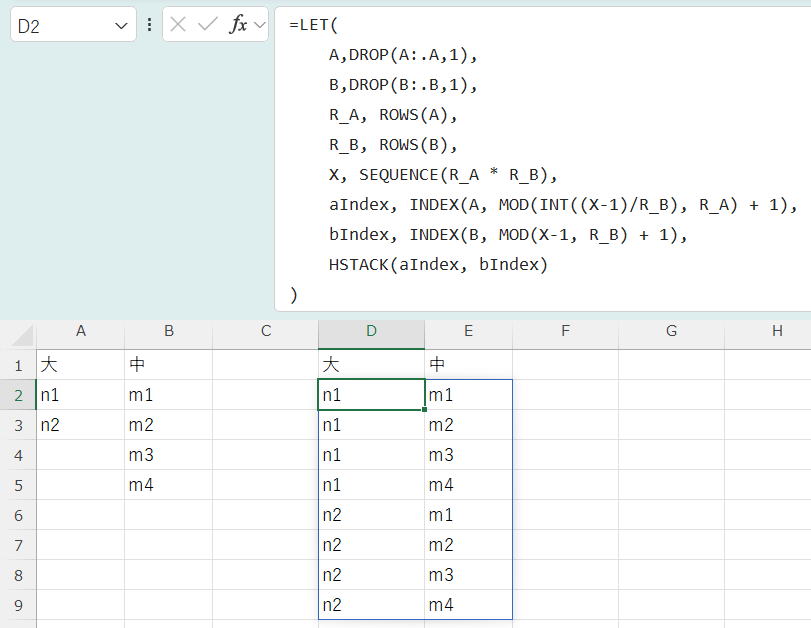The width and height of the screenshot is (811, 628).
Task: Select cell A3 containing n2
Action: [80, 425]
